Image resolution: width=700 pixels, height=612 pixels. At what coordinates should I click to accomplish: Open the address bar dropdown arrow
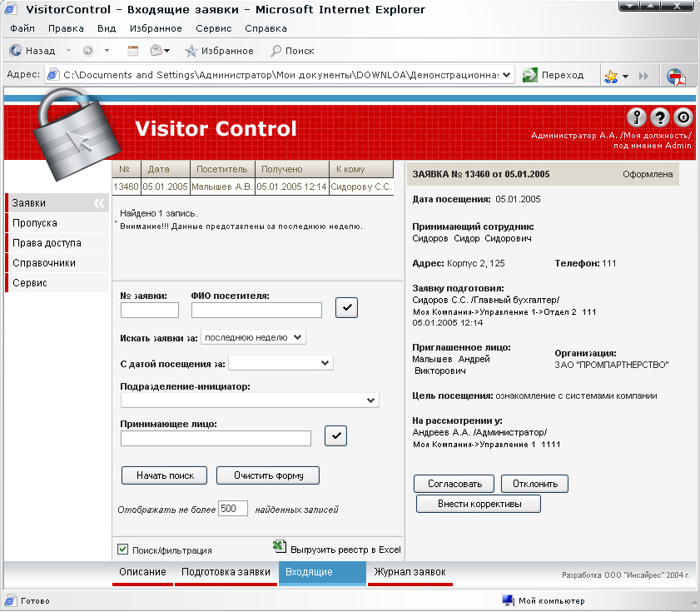point(506,75)
